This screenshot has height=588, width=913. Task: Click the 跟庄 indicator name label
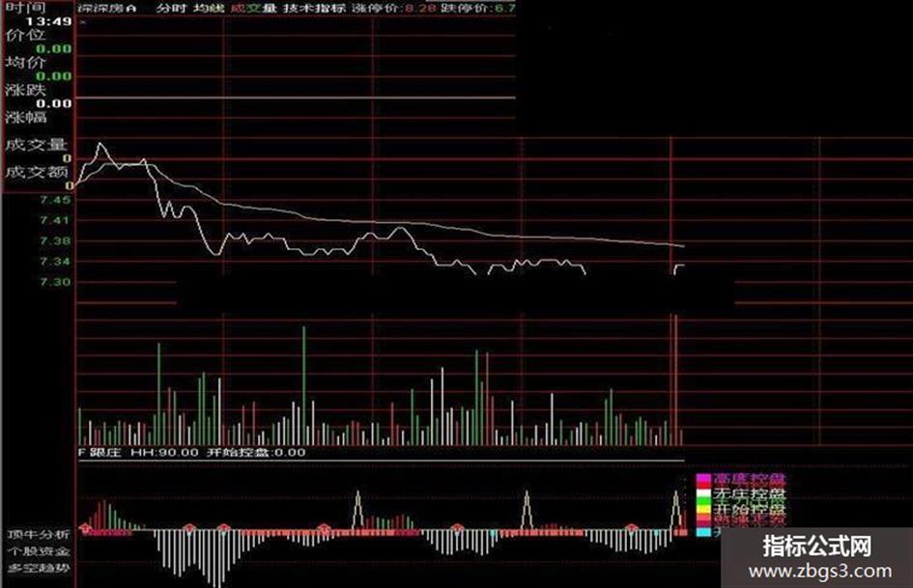coord(105,453)
